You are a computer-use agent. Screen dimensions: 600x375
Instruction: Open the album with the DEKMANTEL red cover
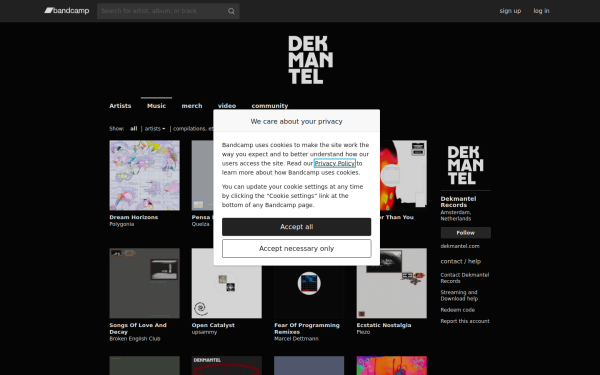point(227,365)
